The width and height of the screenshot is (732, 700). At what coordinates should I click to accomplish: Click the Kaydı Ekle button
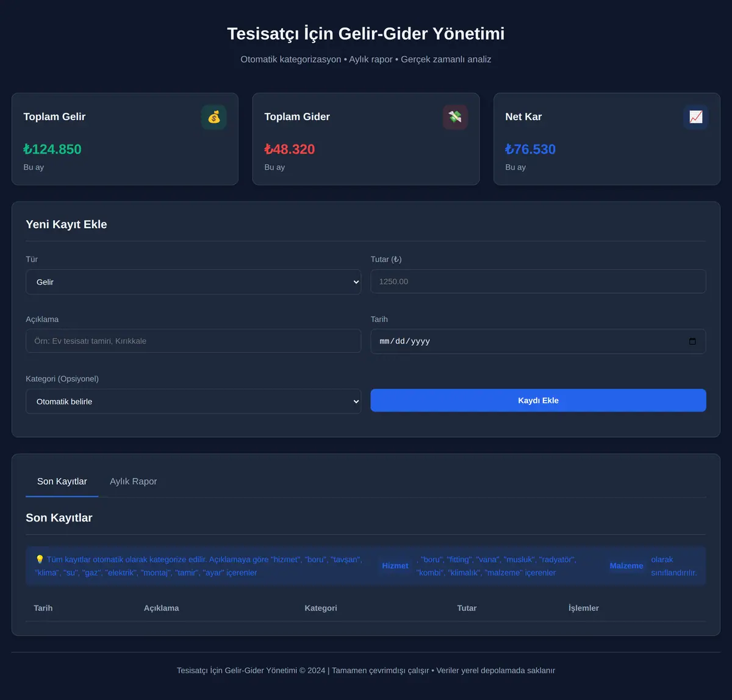coord(538,401)
